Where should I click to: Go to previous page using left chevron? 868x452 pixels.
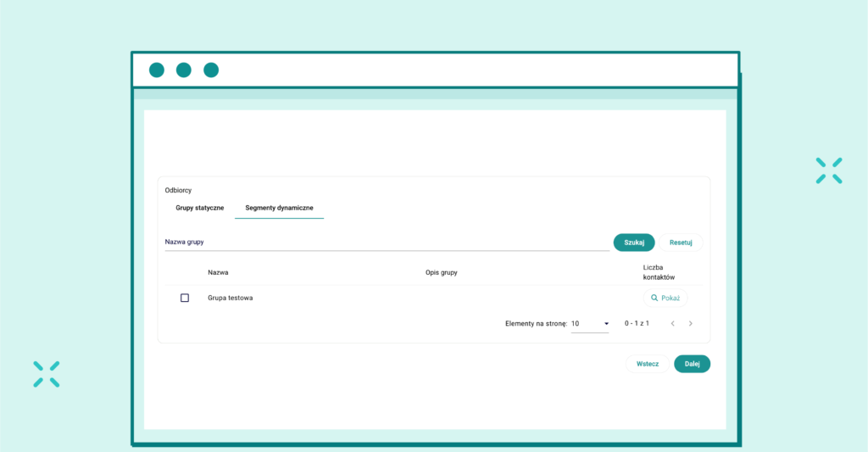coord(673,323)
